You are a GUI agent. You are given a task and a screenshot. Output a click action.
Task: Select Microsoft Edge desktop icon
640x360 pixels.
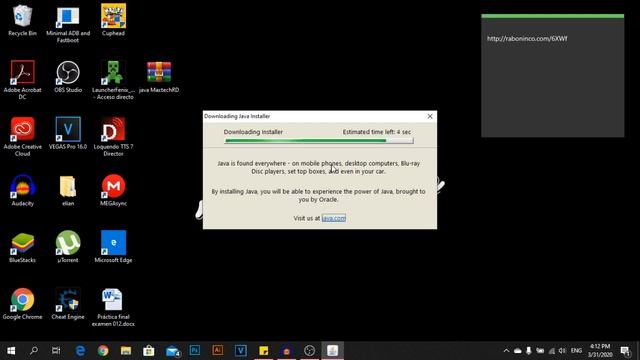click(x=113, y=247)
